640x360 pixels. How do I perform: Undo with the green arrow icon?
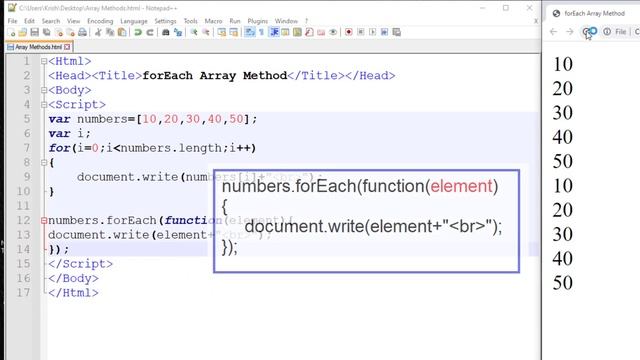click(138, 32)
